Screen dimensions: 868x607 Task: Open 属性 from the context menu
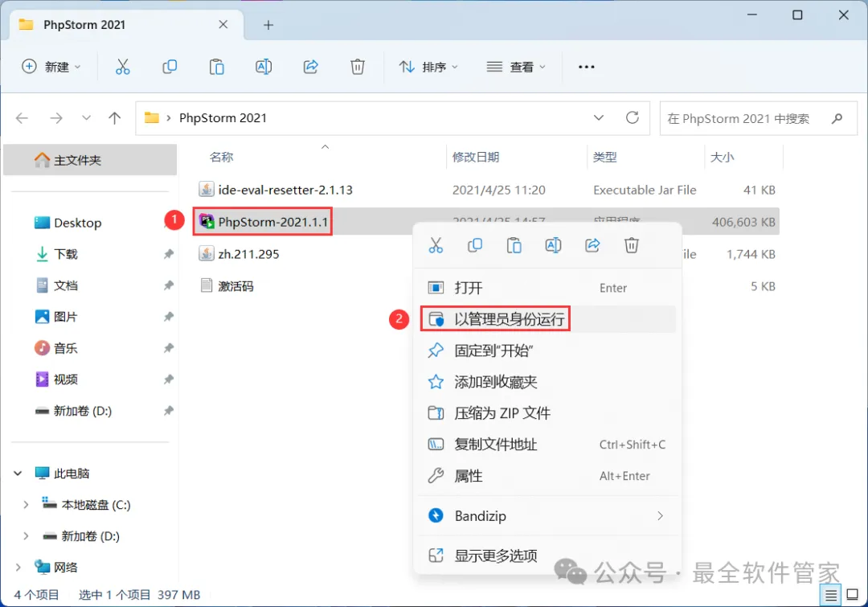pos(547,476)
